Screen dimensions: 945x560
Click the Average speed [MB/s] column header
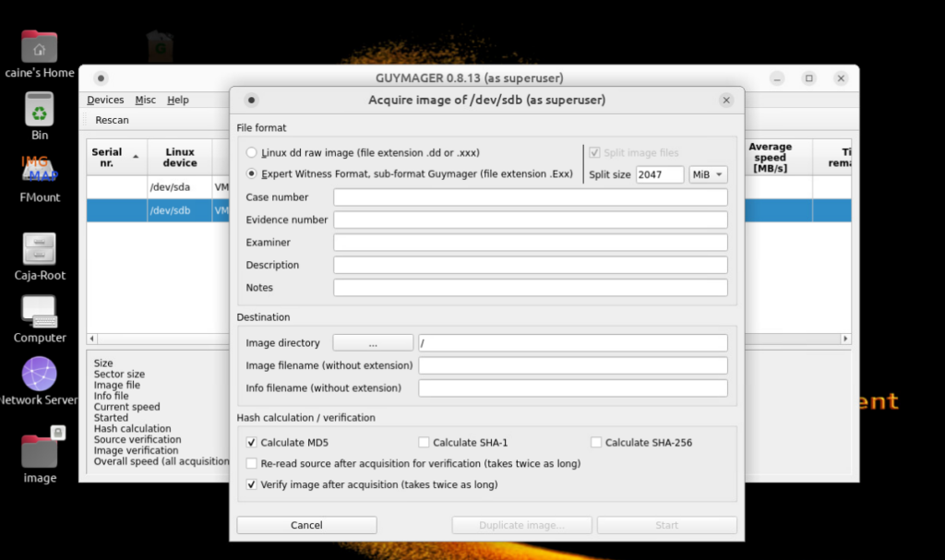tap(771, 158)
